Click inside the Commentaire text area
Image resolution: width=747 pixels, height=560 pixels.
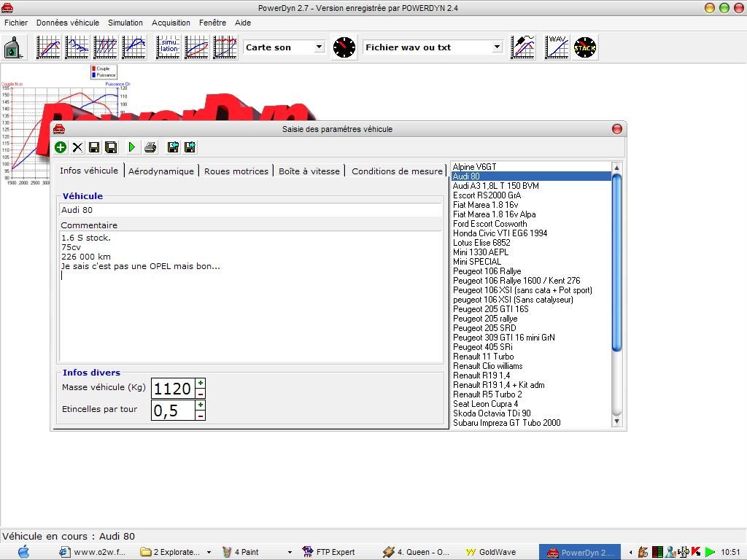(251, 297)
